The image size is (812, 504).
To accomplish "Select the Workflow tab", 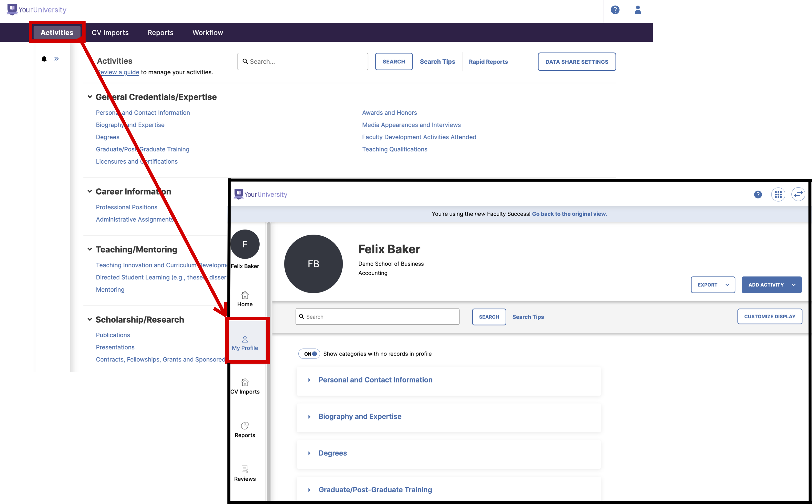I will tap(207, 32).
